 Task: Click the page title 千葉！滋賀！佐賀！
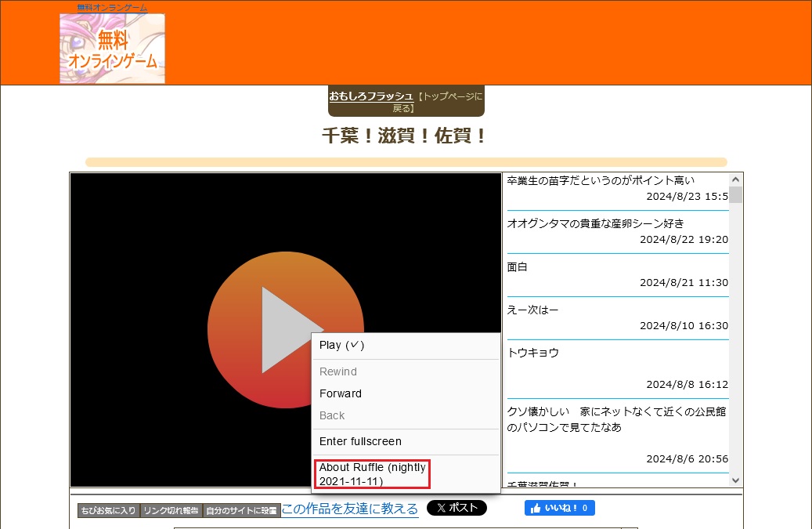tap(406, 136)
